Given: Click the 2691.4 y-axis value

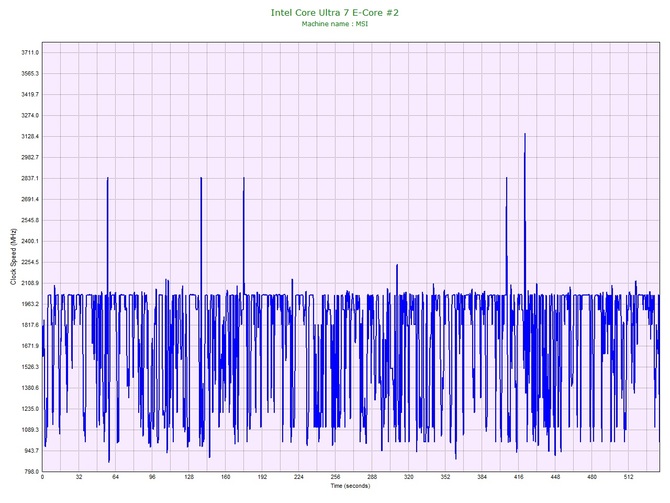Looking at the screenshot, I should pos(30,199).
